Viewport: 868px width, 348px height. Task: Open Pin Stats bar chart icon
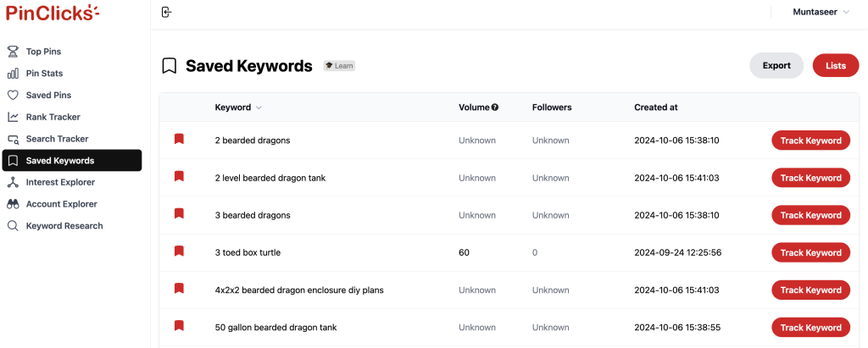(13, 73)
